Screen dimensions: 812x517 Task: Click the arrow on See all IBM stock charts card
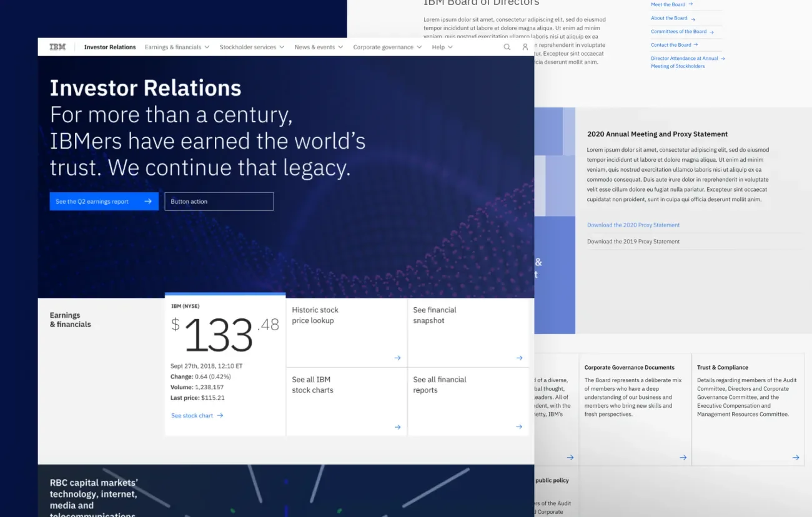click(x=397, y=427)
